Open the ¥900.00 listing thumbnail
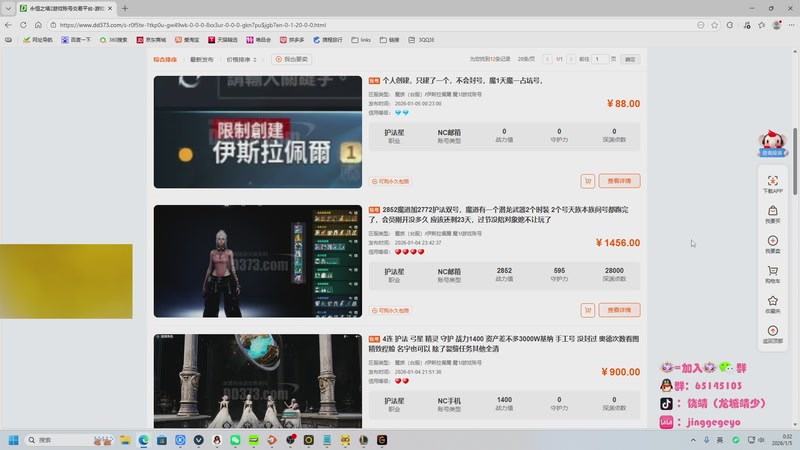The height and width of the screenshot is (450, 800). (x=258, y=381)
